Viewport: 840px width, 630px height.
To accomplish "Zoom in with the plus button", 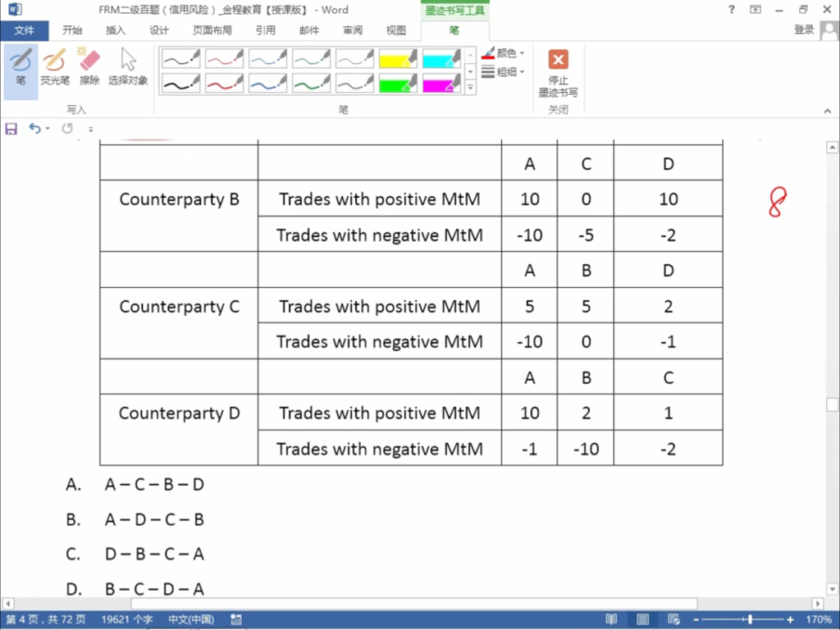I will [x=790, y=620].
